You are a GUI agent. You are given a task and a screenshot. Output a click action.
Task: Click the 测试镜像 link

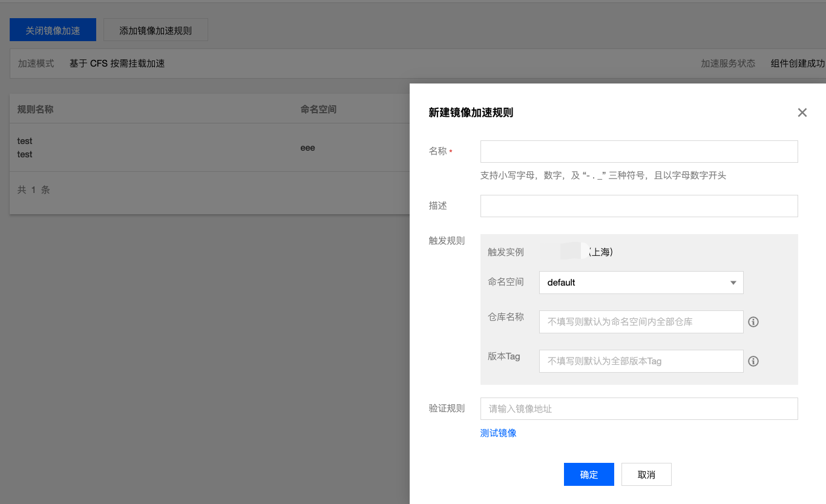click(x=498, y=433)
